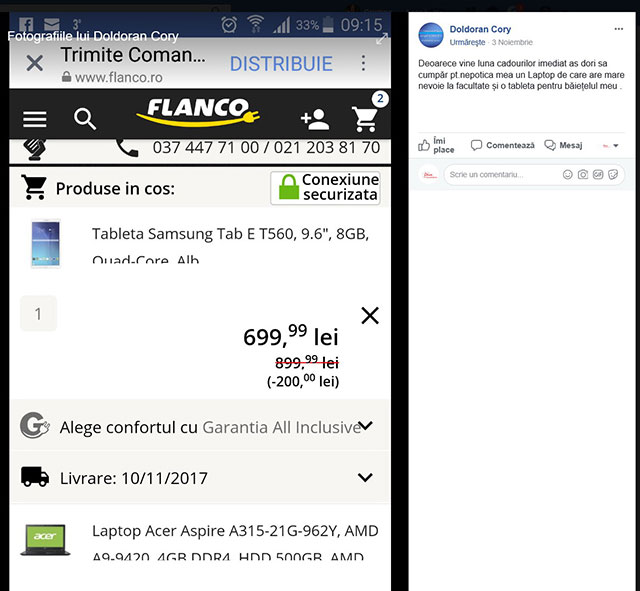Open Flanco hamburger menu
The image size is (640, 591).
tap(35, 119)
